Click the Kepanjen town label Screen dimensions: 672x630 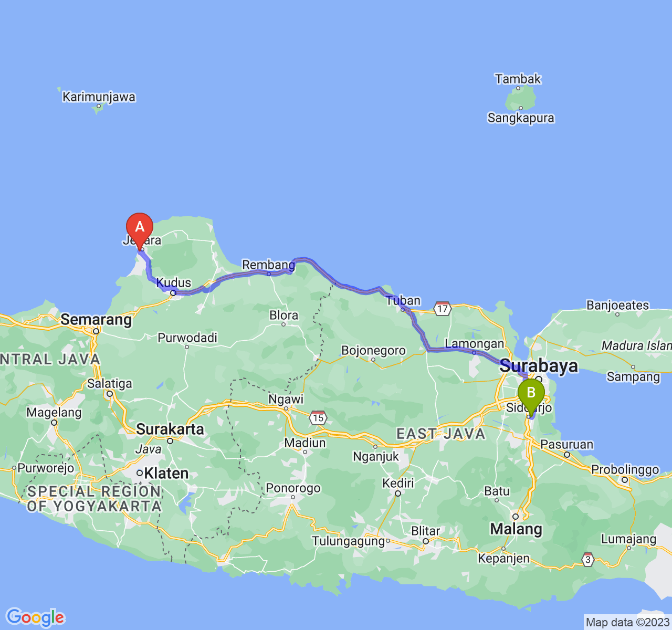[x=503, y=558]
